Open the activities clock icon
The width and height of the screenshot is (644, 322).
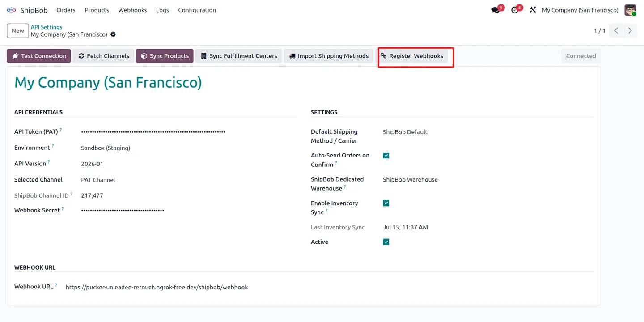point(515,10)
